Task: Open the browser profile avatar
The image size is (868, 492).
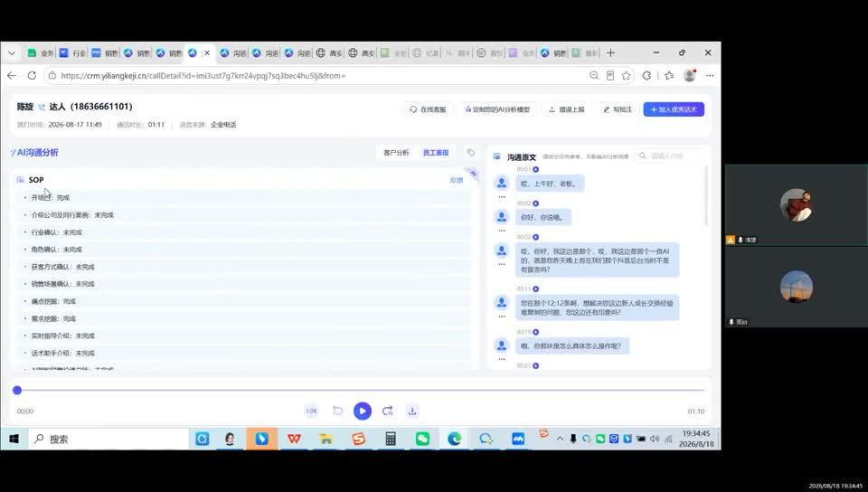Action: pyautogui.click(x=690, y=76)
